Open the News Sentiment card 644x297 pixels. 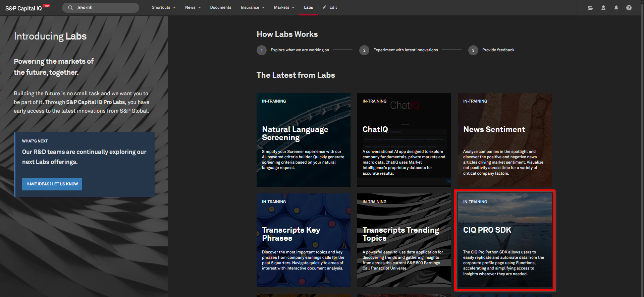(x=505, y=140)
